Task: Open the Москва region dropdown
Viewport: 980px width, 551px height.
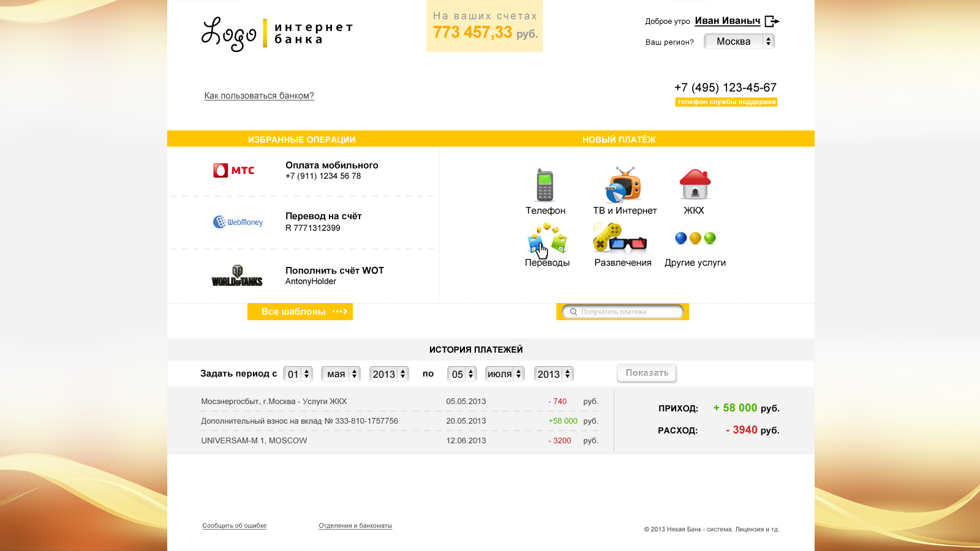Action: (739, 41)
